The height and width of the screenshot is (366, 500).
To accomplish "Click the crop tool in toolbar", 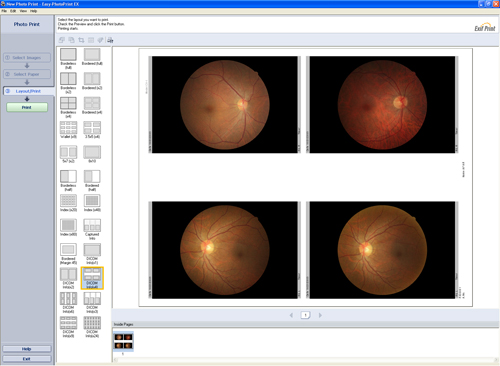I will point(81,40).
